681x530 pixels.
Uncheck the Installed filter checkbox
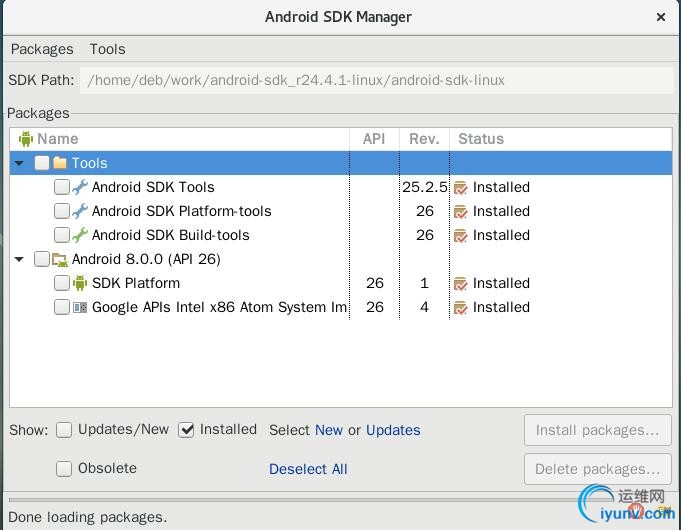(186, 430)
